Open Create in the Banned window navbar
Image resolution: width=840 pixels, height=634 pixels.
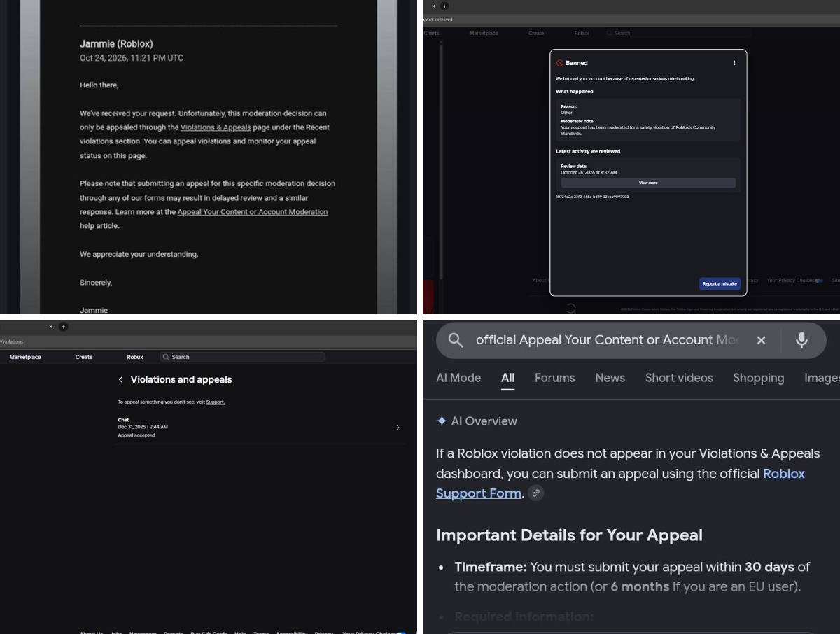click(536, 34)
